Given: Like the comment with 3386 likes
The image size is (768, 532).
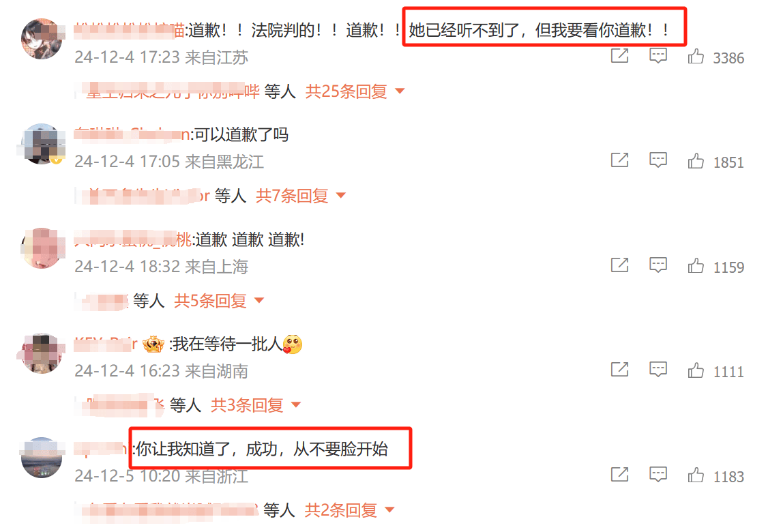Looking at the screenshot, I should [x=696, y=57].
